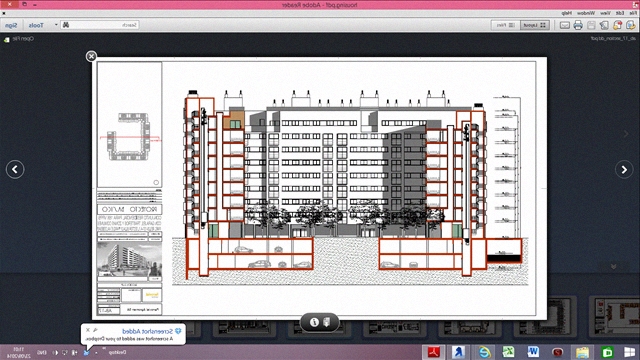Click the printer icon in the toolbar
This screenshot has height=360, width=640.
pos(578,25)
